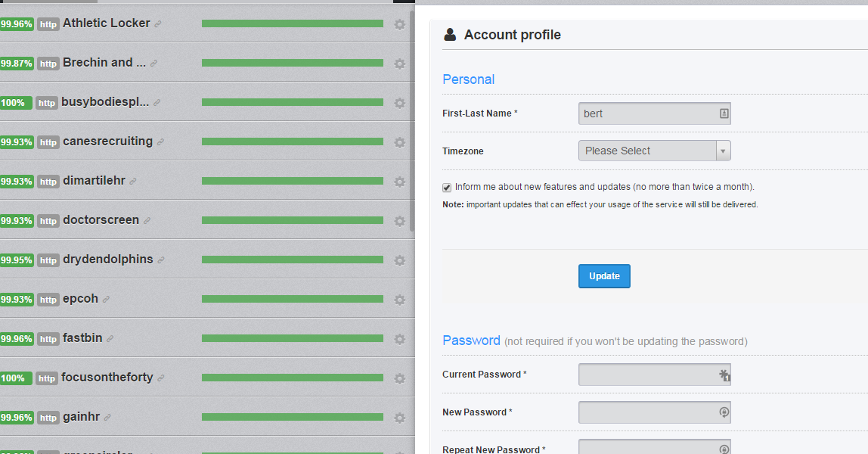Click link icon beside focusontheforty

tap(160, 378)
